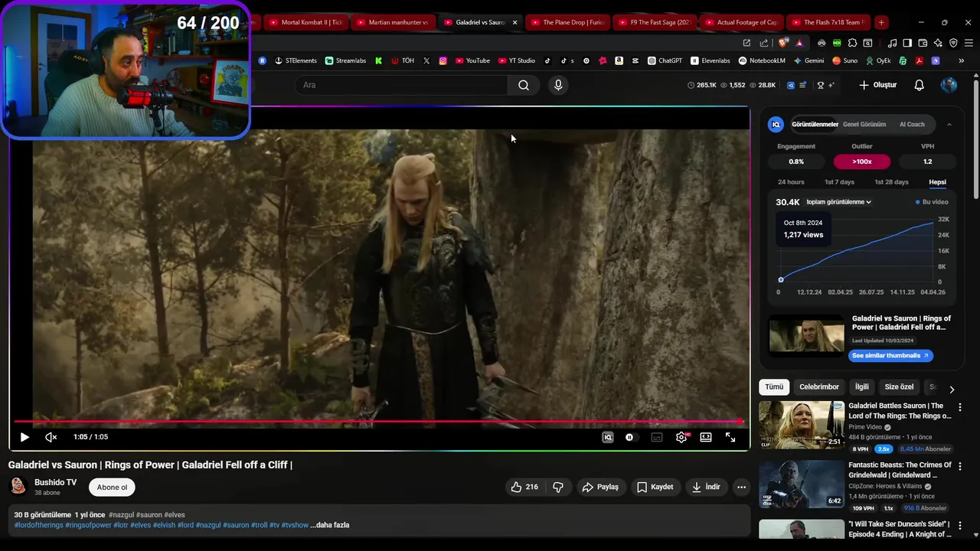The image size is (980, 551).
Task: Subscribe with the Abone ol button
Action: coord(112,487)
